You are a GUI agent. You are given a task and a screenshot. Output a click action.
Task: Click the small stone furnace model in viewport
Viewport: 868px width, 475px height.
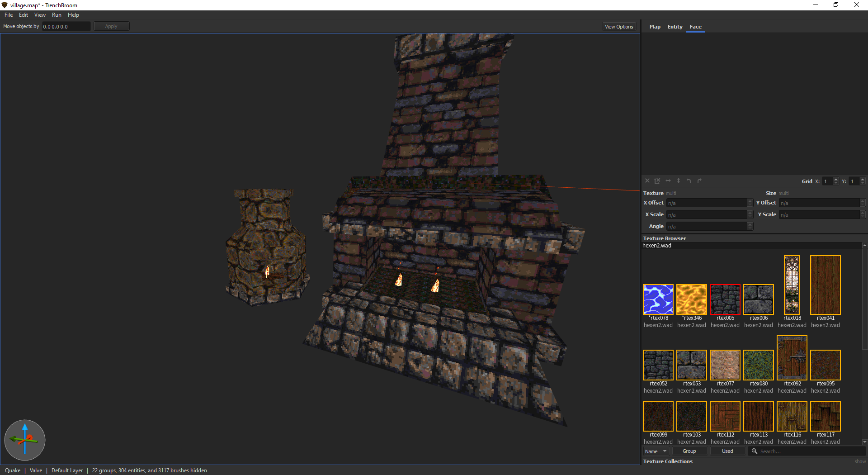click(x=267, y=247)
